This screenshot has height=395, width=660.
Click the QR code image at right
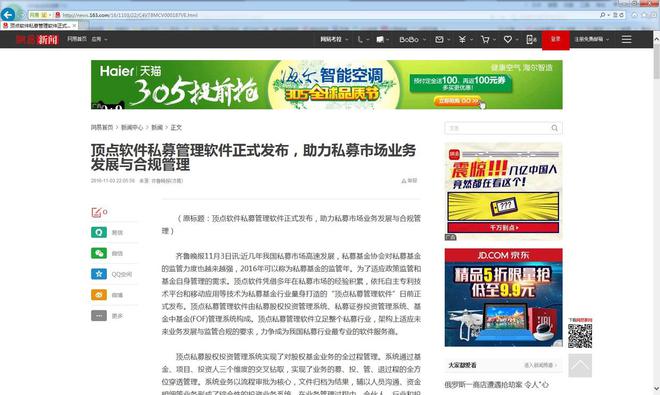[580, 336]
